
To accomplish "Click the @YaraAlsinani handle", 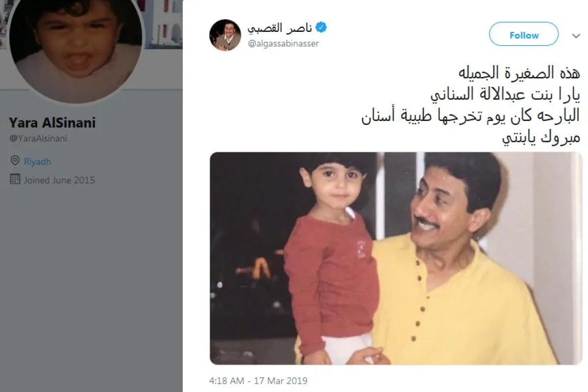I will click(x=38, y=138).
